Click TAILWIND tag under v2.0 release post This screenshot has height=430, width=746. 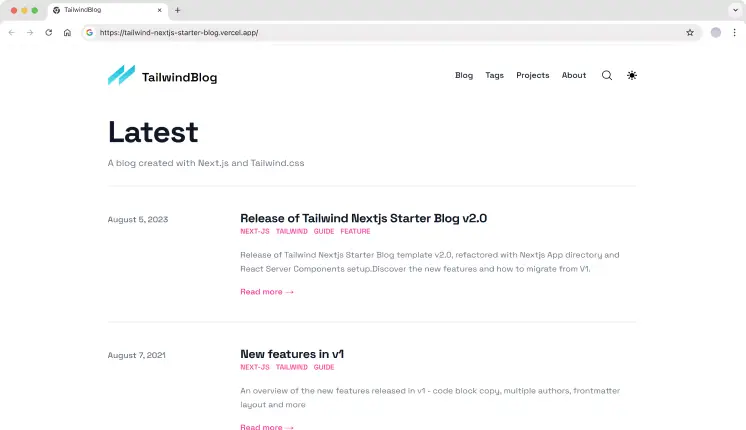[292, 231]
